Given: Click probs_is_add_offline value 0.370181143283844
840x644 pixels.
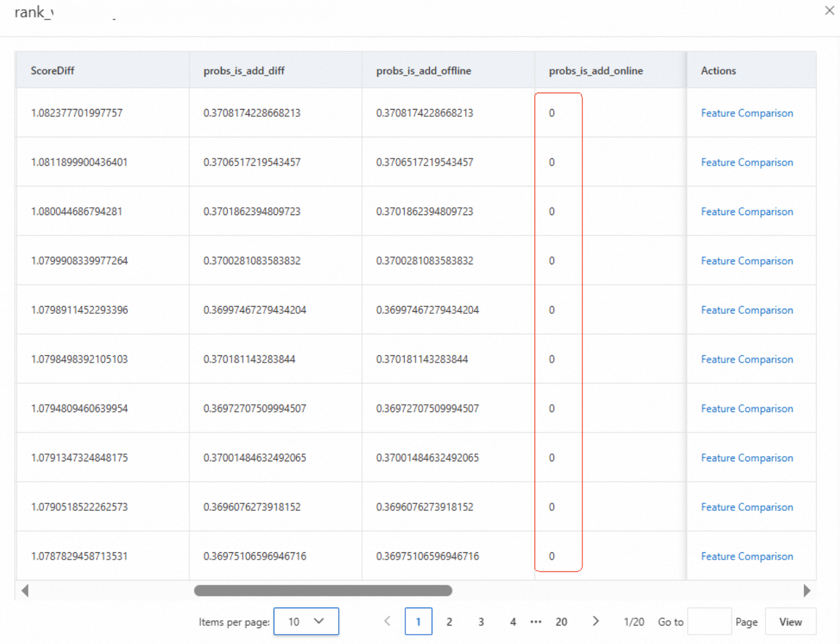Looking at the screenshot, I should (x=422, y=359).
